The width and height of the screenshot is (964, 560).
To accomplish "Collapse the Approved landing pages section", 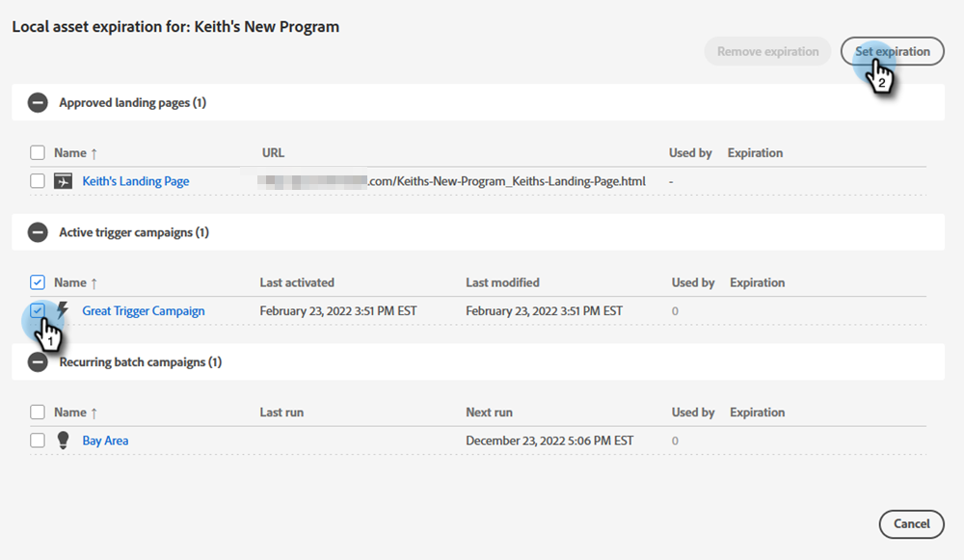I will pyautogui.click(x=38, y=102).
